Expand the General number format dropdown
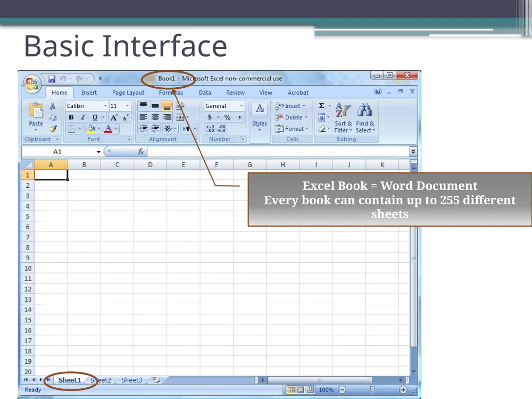This screenshot has width=532, height=399. [x=241, y=106]
